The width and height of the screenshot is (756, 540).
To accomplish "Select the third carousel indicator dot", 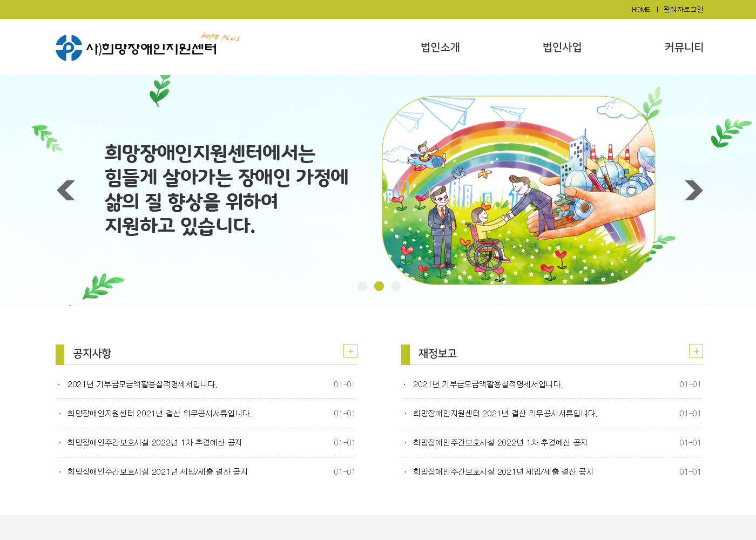I will click(396, 286).
